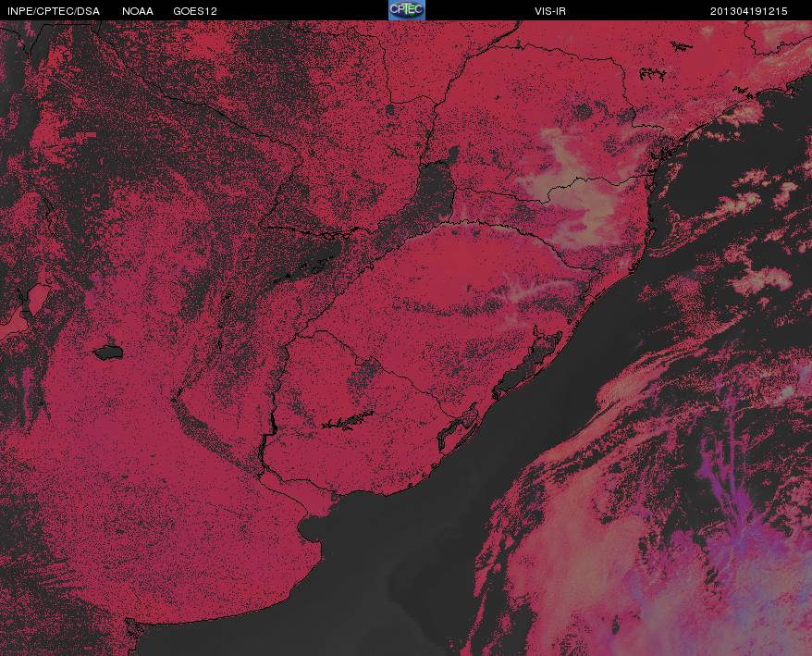This screenshot has height=656, width=812.
Task: Click the NOAA text in header
Action: (x=137, y=11)
